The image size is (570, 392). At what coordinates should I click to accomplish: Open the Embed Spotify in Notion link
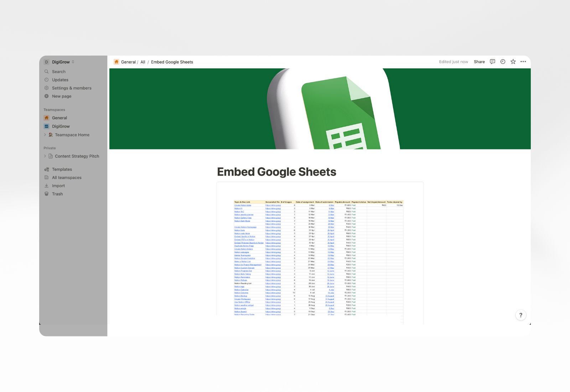[x=245, y=237]
